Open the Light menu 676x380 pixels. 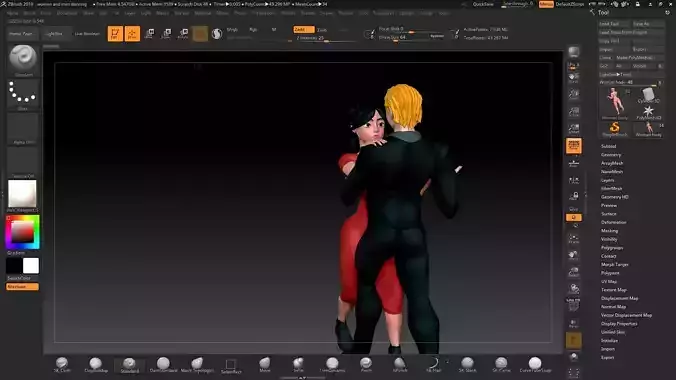pos(146,13)
